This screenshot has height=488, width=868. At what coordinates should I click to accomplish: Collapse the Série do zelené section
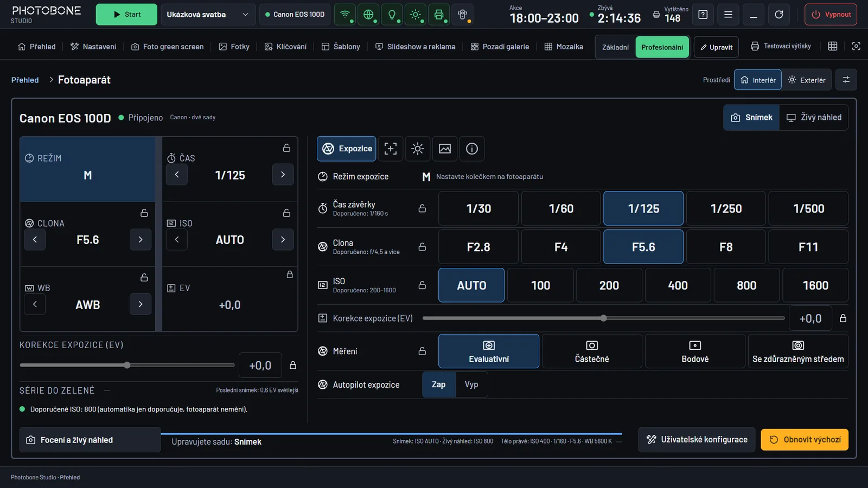click(107, 390)
